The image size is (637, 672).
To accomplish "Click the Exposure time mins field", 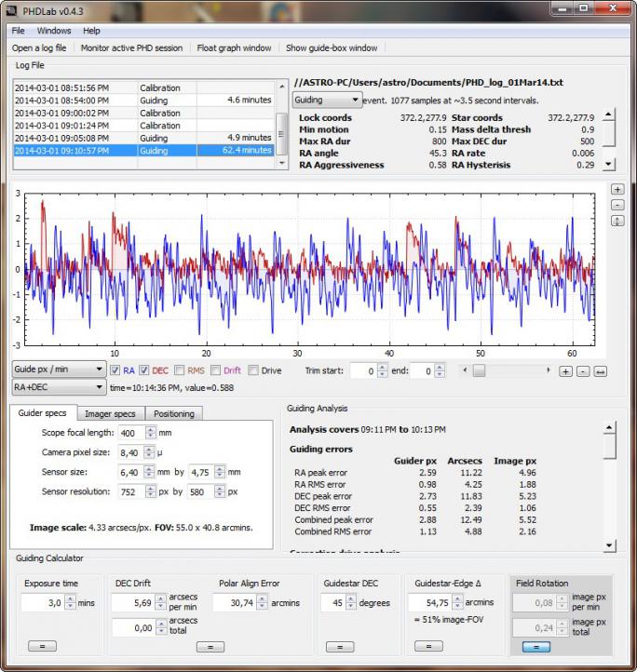I will [43, 602].
